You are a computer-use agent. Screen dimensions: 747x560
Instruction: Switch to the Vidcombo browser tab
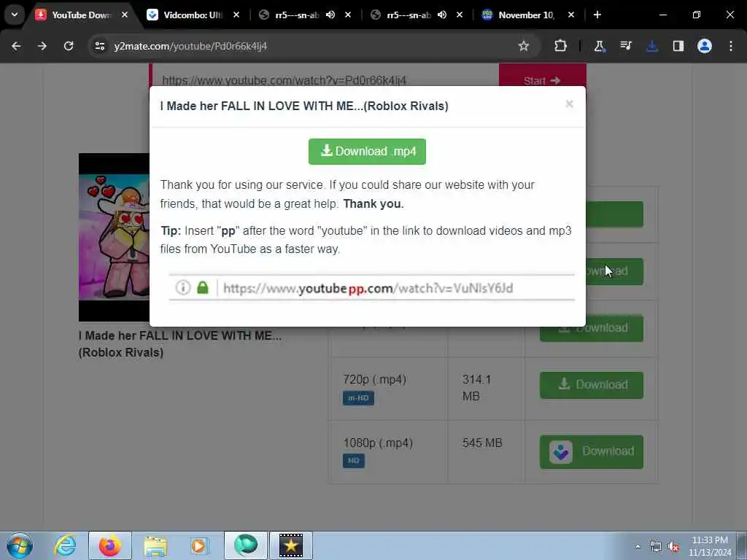point(193,15)
